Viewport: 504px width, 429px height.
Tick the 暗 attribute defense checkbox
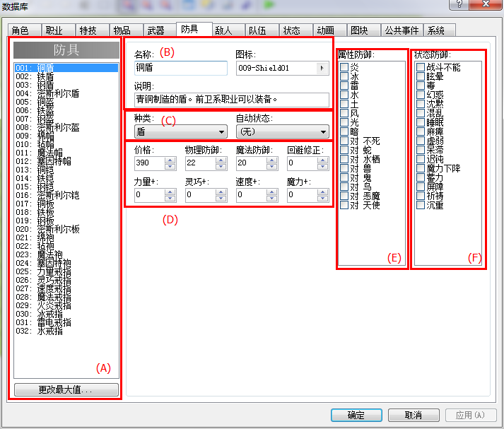(x=344, y=131)
